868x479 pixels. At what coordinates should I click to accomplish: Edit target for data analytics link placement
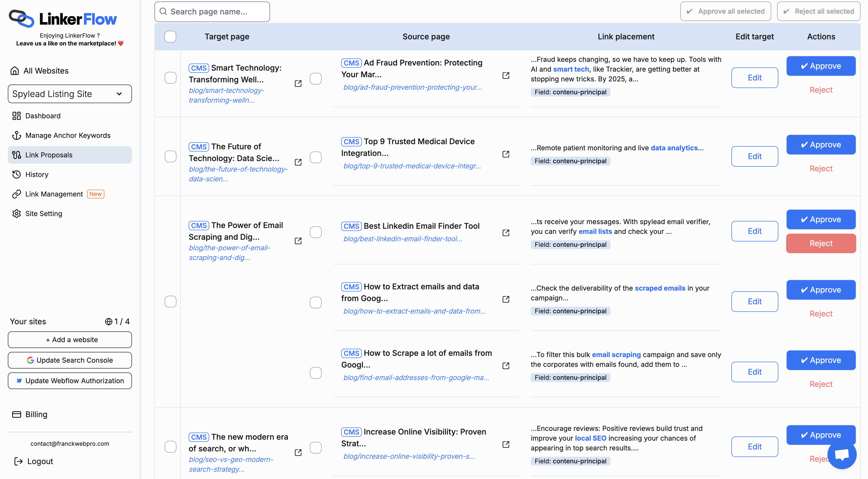754,156
